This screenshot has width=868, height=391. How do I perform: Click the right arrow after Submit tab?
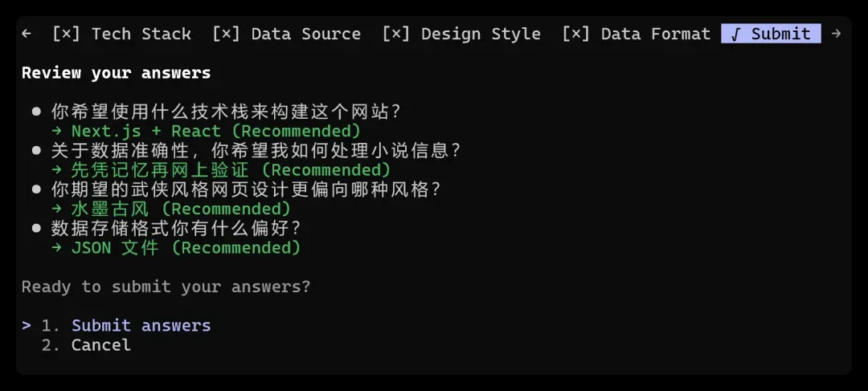tap(836, 34)
